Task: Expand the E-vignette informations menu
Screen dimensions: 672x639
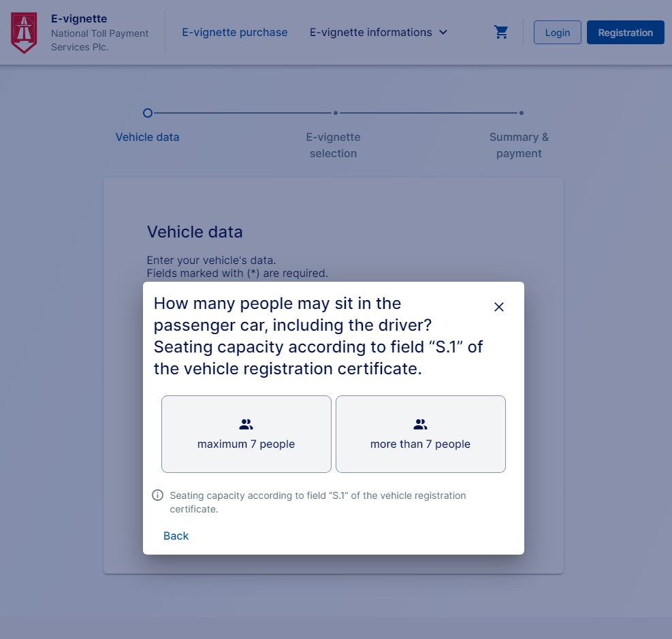Action: (371, 32)
